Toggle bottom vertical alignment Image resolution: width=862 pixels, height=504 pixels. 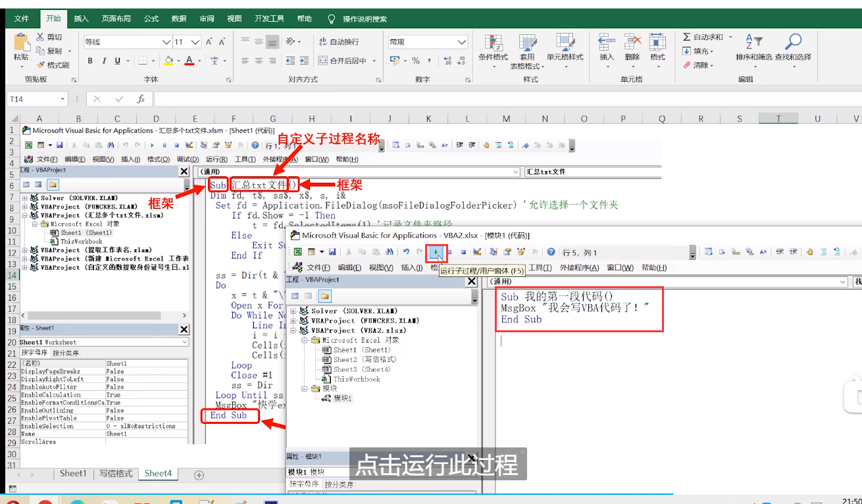click(272, 41)
